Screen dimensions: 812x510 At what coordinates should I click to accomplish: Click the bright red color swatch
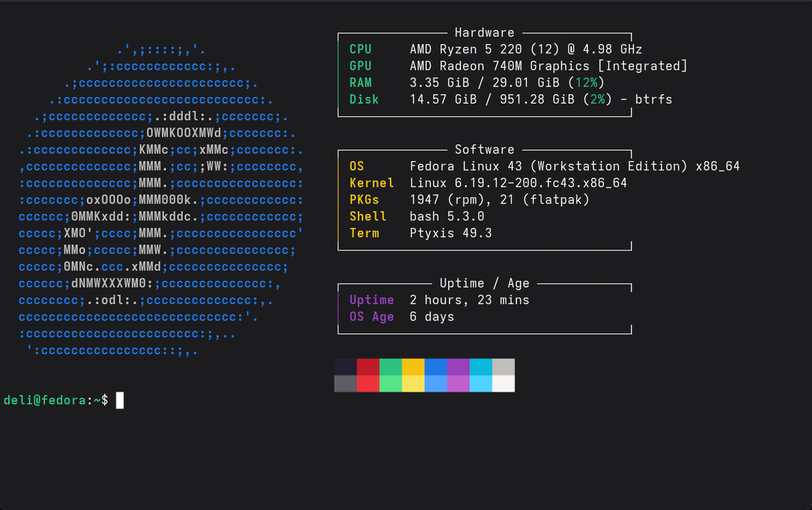(368, 384)
